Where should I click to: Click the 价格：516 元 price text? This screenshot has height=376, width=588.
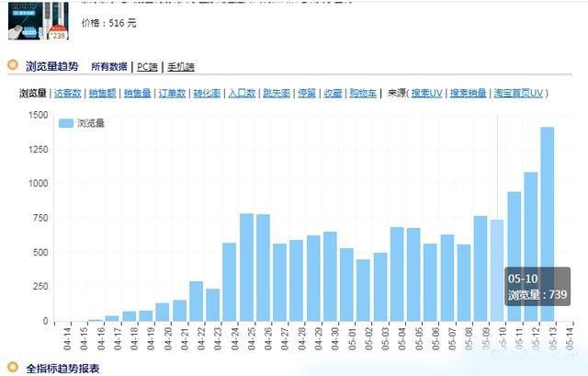(108, 23)
